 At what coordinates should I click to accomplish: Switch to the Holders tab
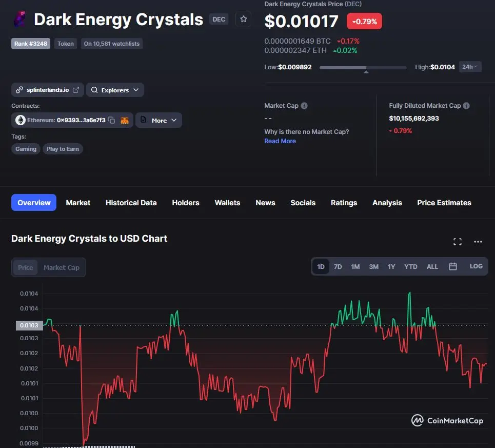186,203
